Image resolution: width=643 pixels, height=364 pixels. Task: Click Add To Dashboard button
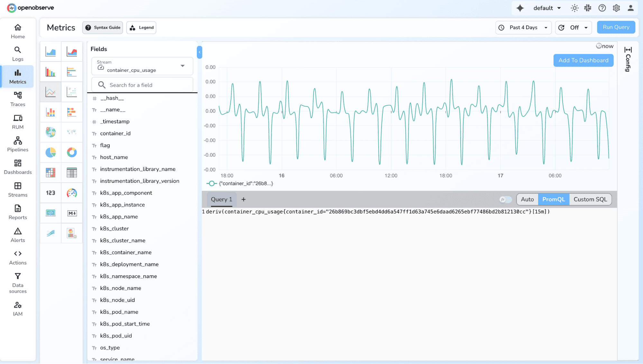(583, 60)
